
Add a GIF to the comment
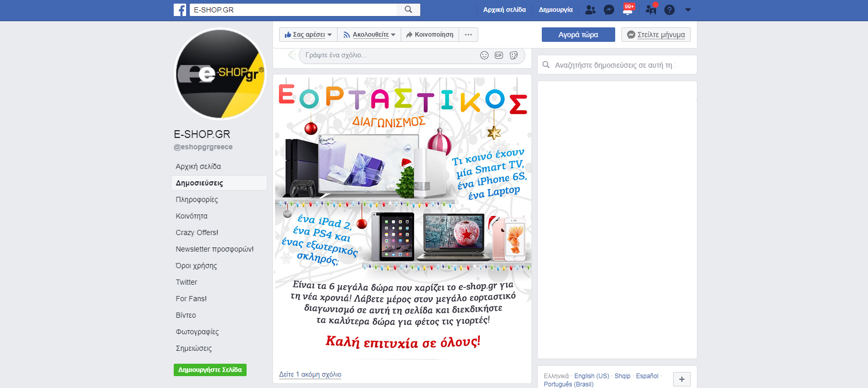tap(499, 55)
